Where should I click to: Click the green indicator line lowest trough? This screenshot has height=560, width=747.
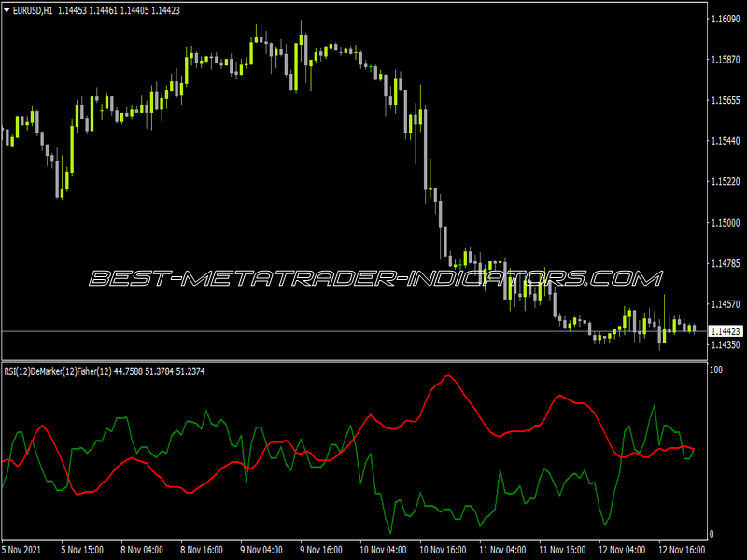click(390, 532)
